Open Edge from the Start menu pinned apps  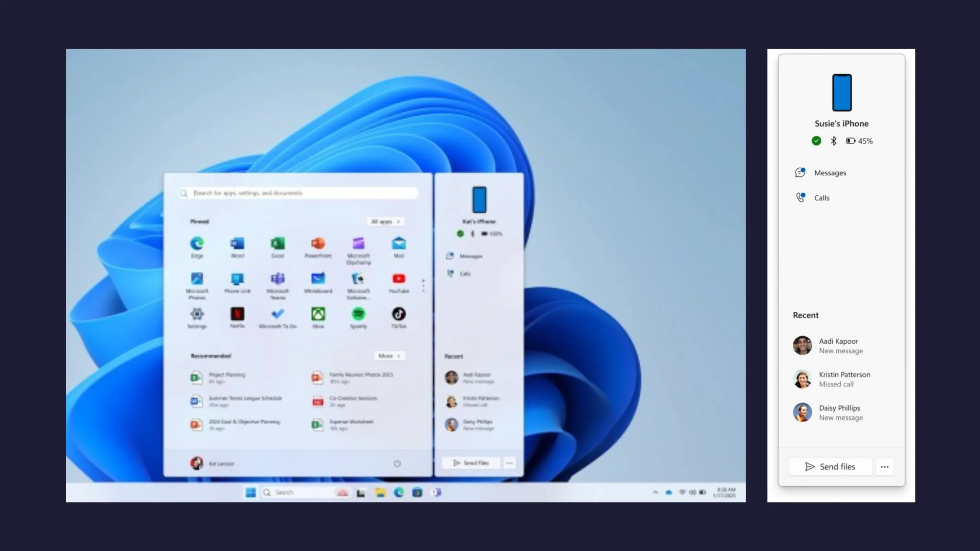[197, 247]
